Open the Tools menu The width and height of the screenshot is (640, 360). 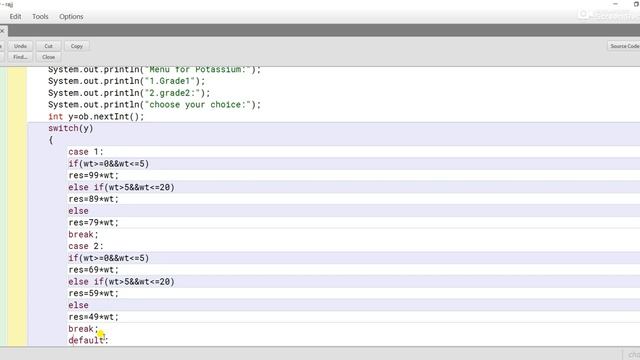tap(40, 17)
